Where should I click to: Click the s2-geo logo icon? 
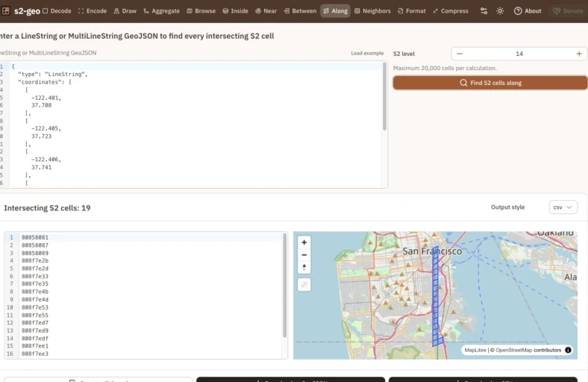pyautogui.click(x=5, y=11)
